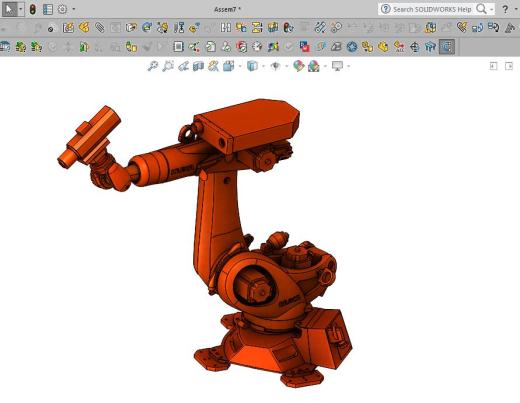This screenshot has width=520, height=403.
Task: Open the File Properties list icon
Action: (48, 9)
